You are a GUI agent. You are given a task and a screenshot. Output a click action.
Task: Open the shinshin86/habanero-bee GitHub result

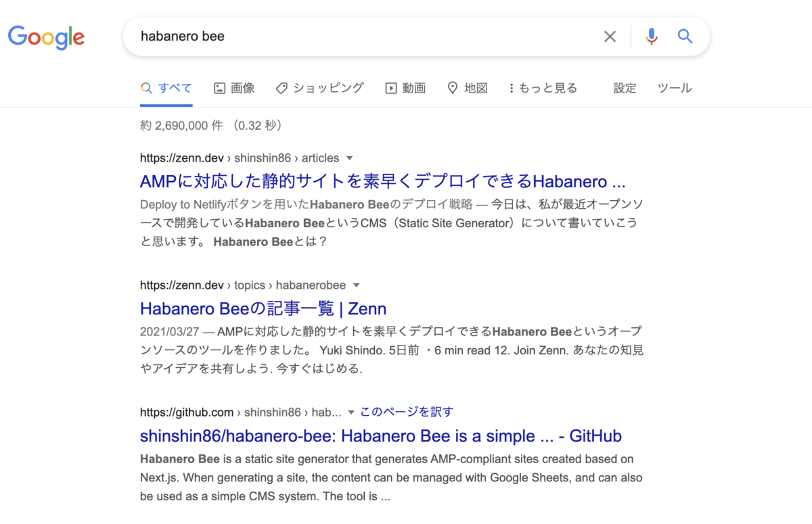point(380,435)
